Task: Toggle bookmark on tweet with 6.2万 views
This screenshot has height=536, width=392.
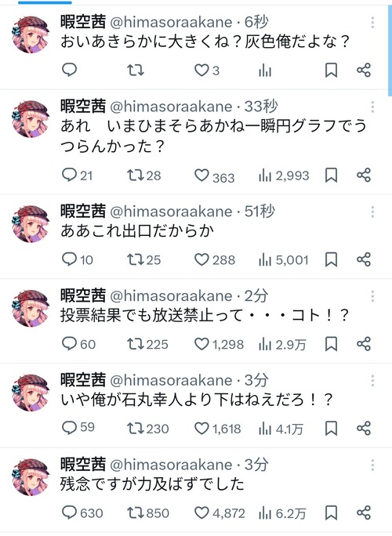Action: coord(331,512)
